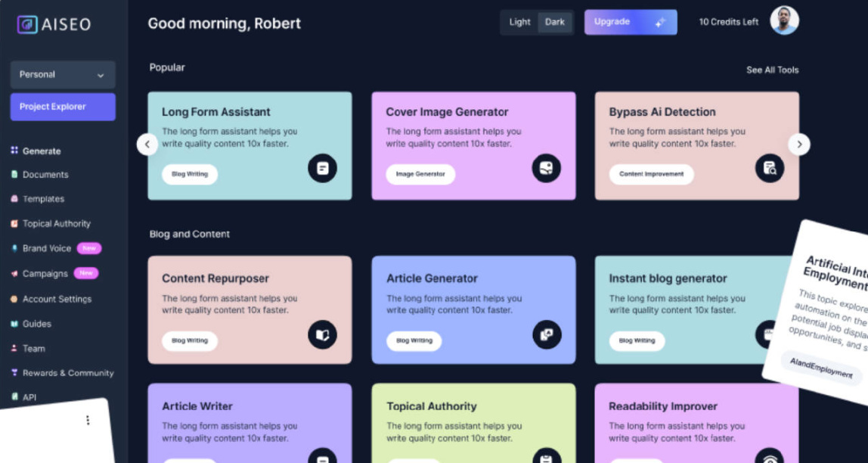Go to Topical Authority sidebar item
868x463 pixels.
coord(57,224)
